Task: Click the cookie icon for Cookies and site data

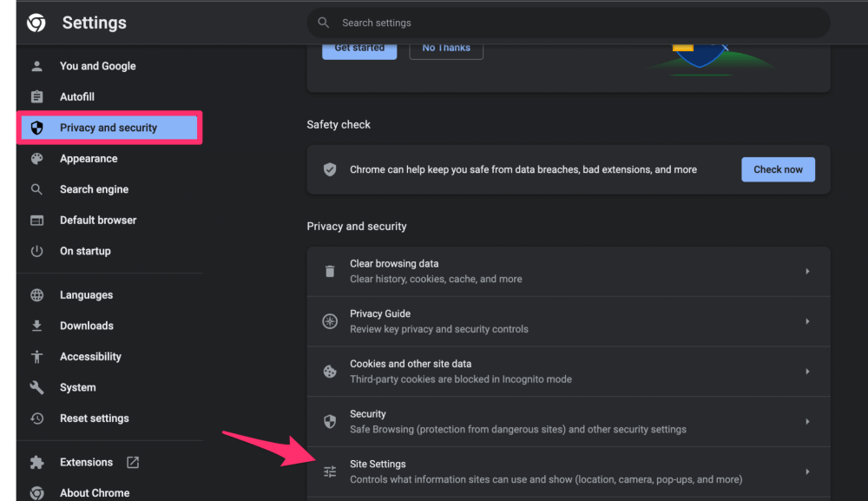Action: coord(330,372)
